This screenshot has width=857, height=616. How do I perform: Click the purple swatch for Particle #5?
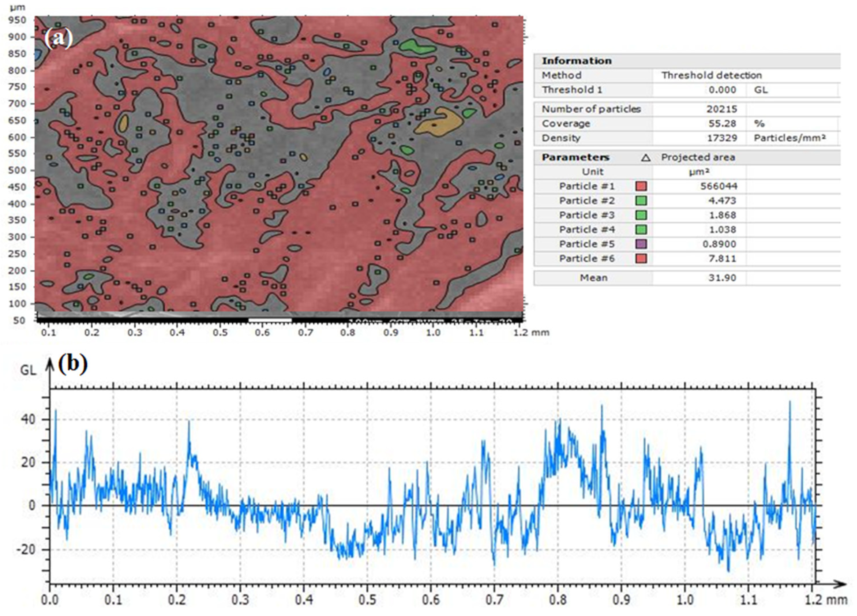pyautogui.click(x=641, y=244)
